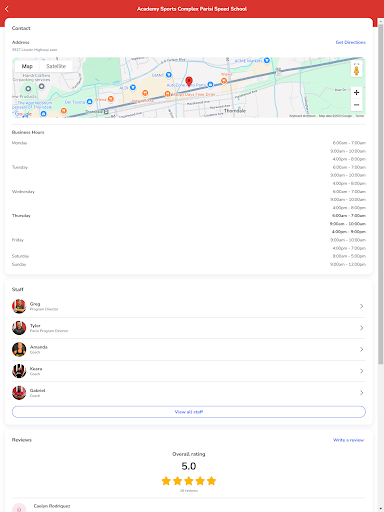Click the reviews count under stars

coord(189,491)
